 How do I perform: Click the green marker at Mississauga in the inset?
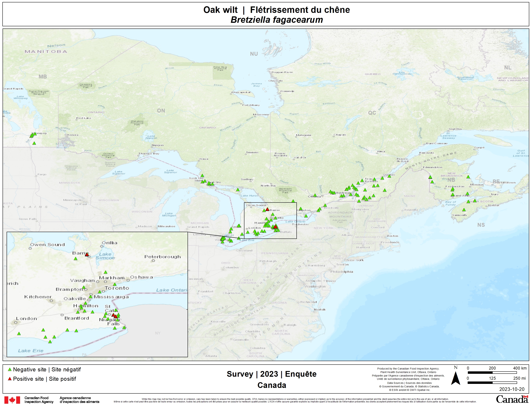coord(90,297)
